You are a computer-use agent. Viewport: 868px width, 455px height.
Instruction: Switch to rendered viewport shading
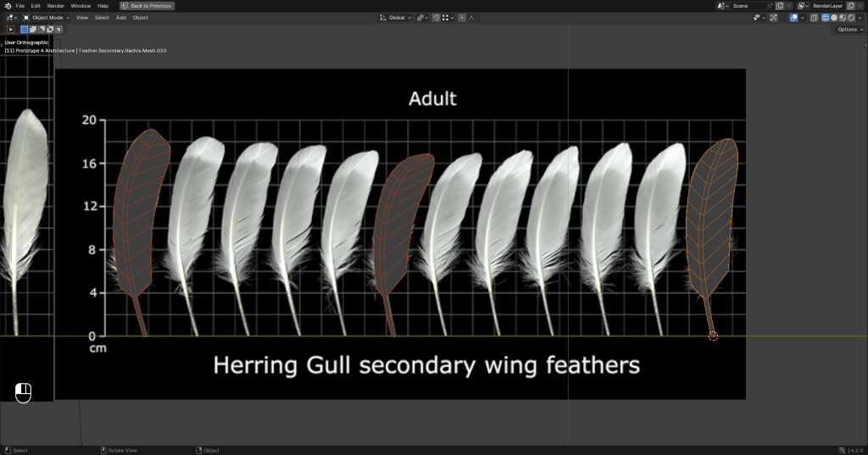(851, 17)
